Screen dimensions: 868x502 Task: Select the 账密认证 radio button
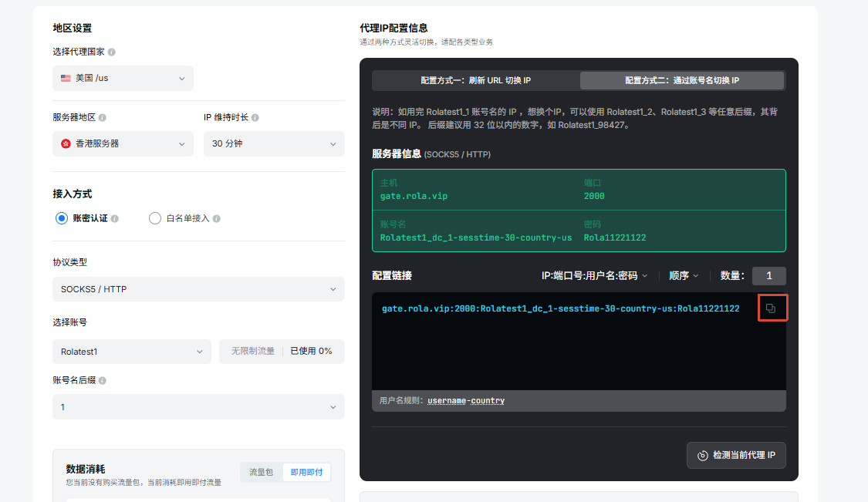tap(62, 218)
